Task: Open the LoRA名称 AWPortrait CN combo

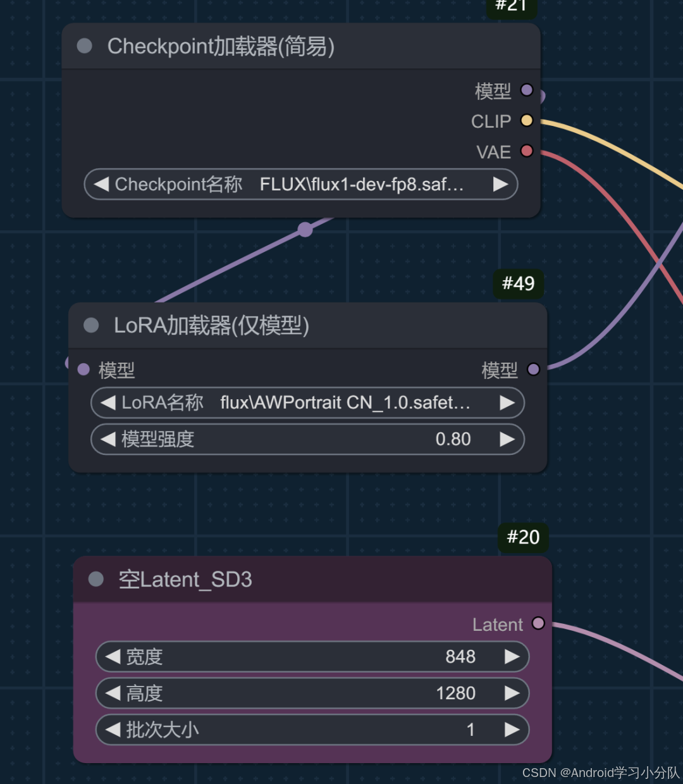Action: tap(308, 402)
